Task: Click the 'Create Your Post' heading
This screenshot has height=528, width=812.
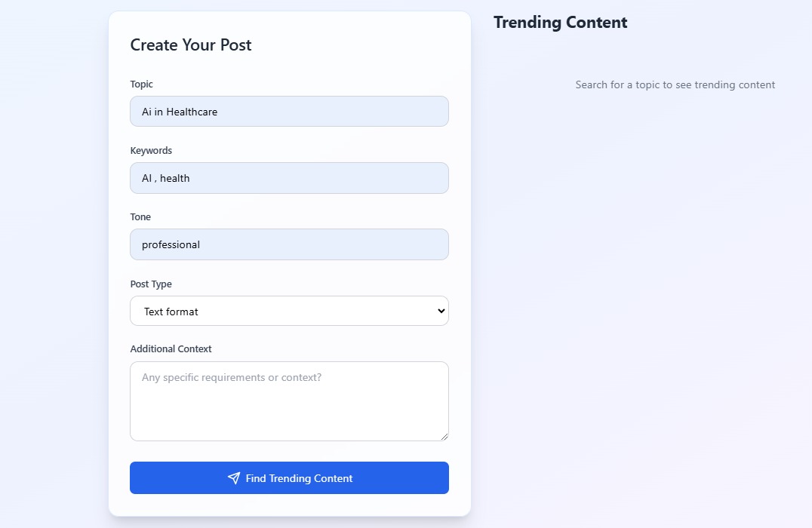Action: click(191, 45)
